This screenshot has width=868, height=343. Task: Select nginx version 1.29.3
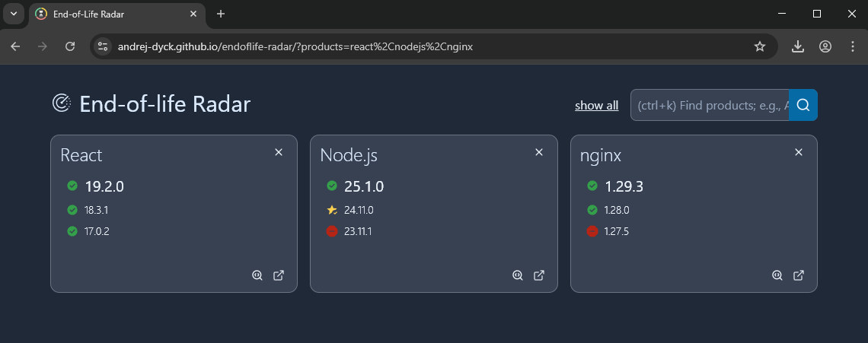click(624, 186)
